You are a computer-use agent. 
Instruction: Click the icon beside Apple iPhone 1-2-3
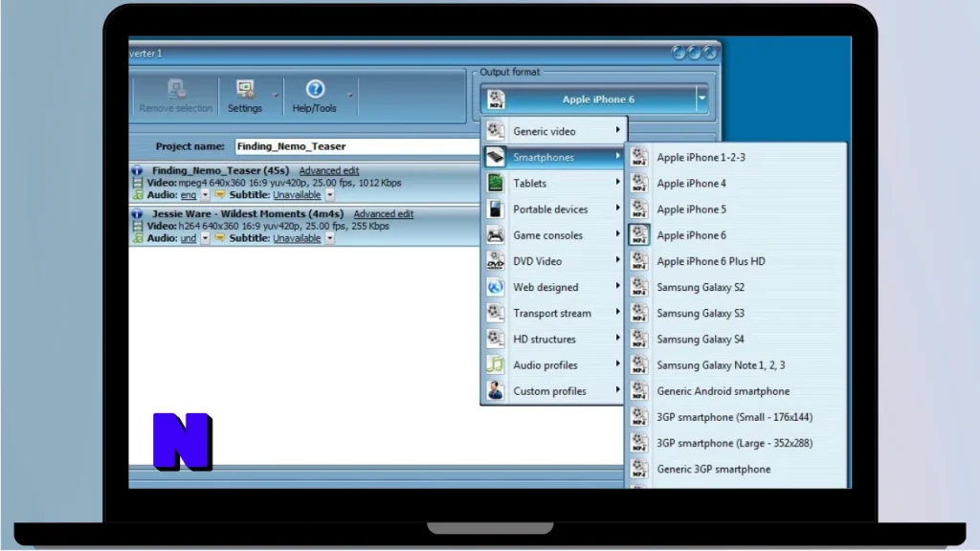(638, 157)
